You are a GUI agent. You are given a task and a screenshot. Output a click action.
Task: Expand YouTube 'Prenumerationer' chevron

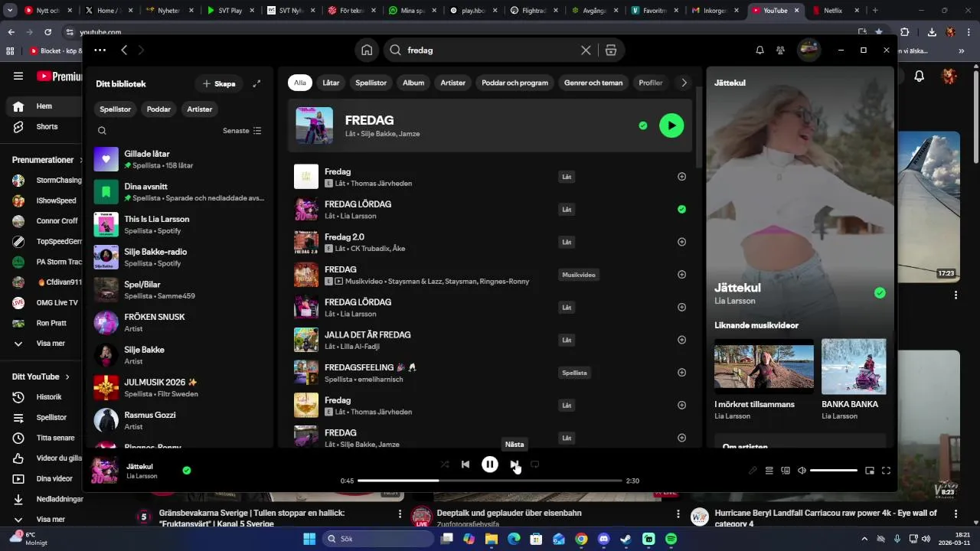(x=80, y=160)
